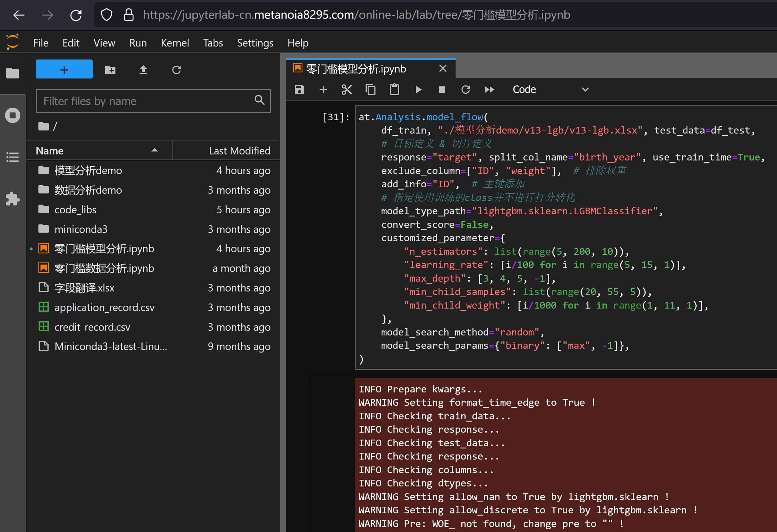Click the blue new launcher plus button
The height and width of the screenshot is (532, 777).
coord(64,69)
